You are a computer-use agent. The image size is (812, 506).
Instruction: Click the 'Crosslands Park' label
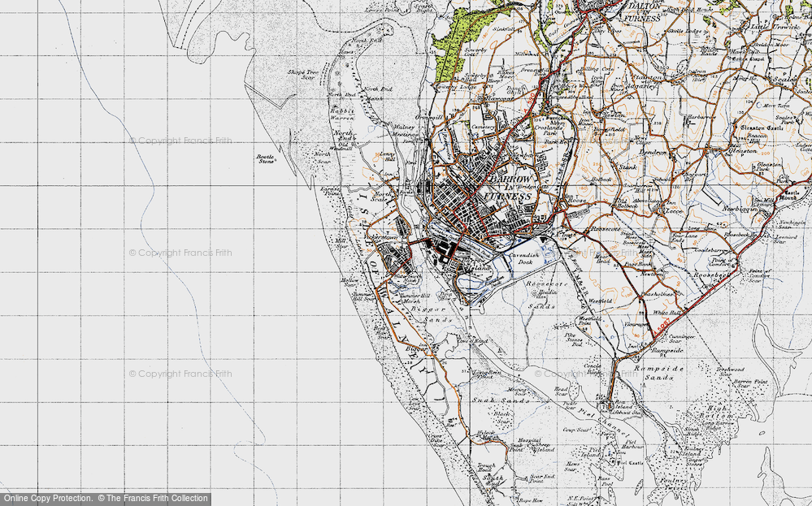pos(549,130)
